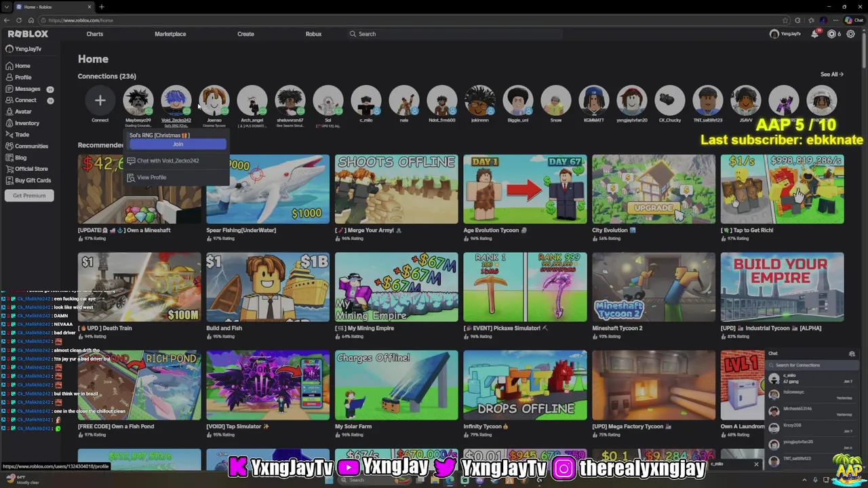Viewport: 868px width, 488px height.
Task: Open the Create tab
Action: tap(245, 34)
